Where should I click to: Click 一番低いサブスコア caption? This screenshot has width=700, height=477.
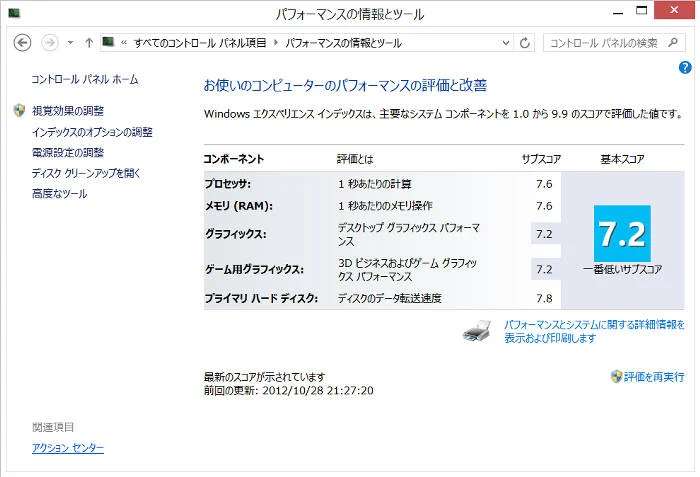622,269
